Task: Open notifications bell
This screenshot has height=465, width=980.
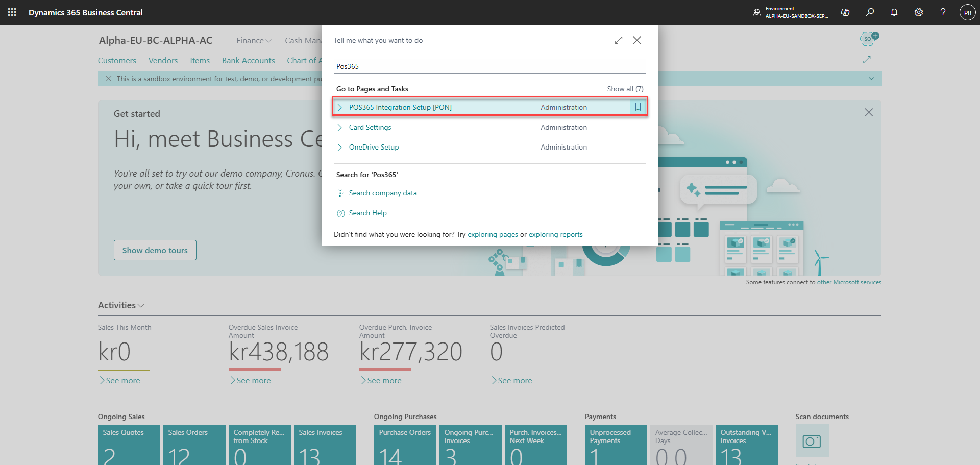Action: pyautogui.click(x=894, y=12)
